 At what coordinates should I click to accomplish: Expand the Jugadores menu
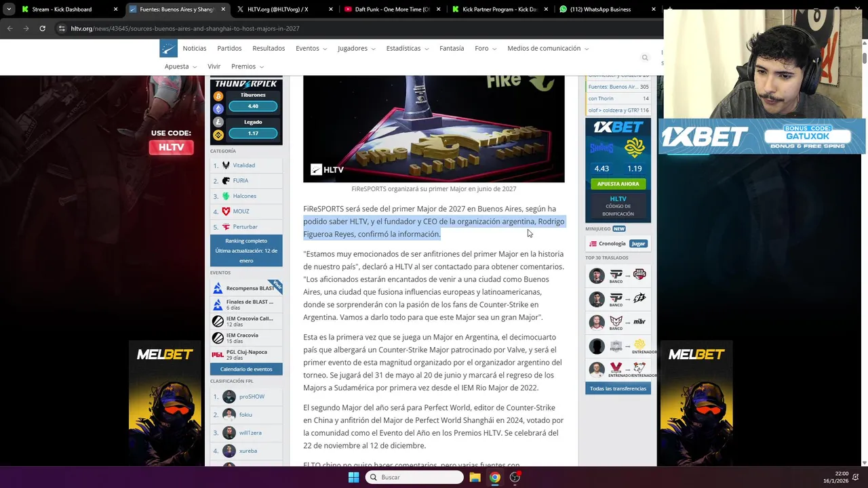[x=356, y=48]
